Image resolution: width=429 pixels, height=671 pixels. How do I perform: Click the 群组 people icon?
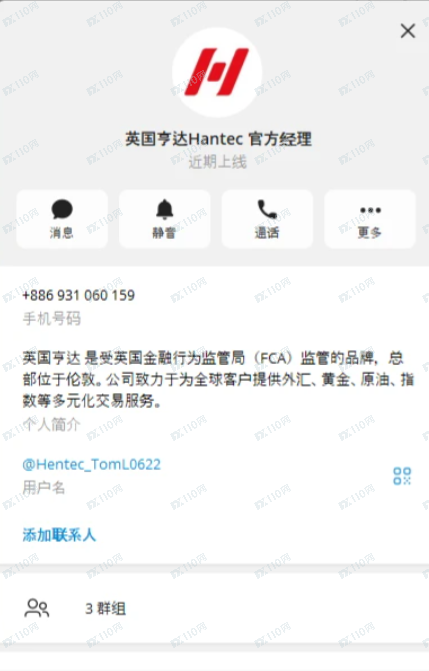(37, 608)
